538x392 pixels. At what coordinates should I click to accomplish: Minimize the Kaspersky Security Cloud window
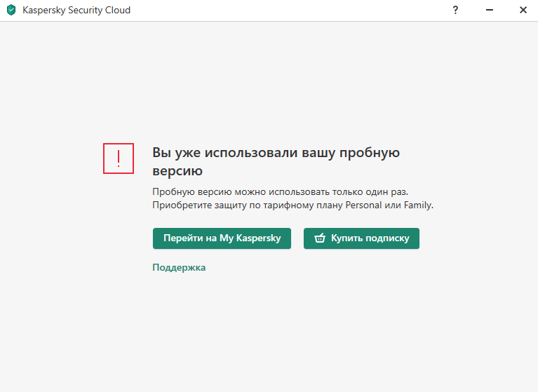pos(489,11)
